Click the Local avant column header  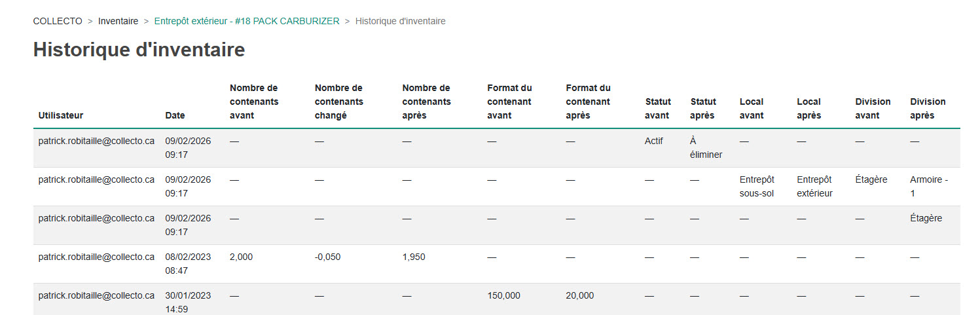click(752, 109)
